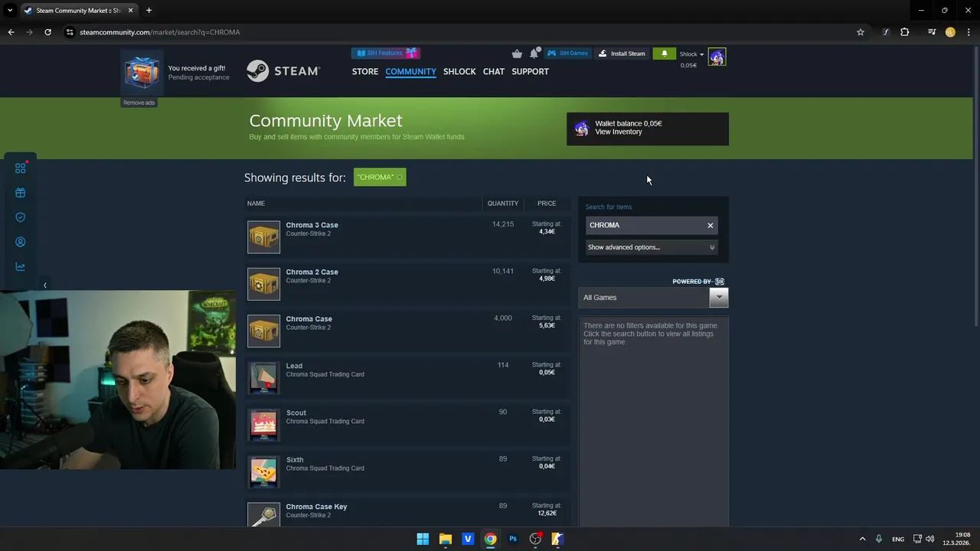
Task: Open SIH notifications bell with badge
Action: (534, 54)
